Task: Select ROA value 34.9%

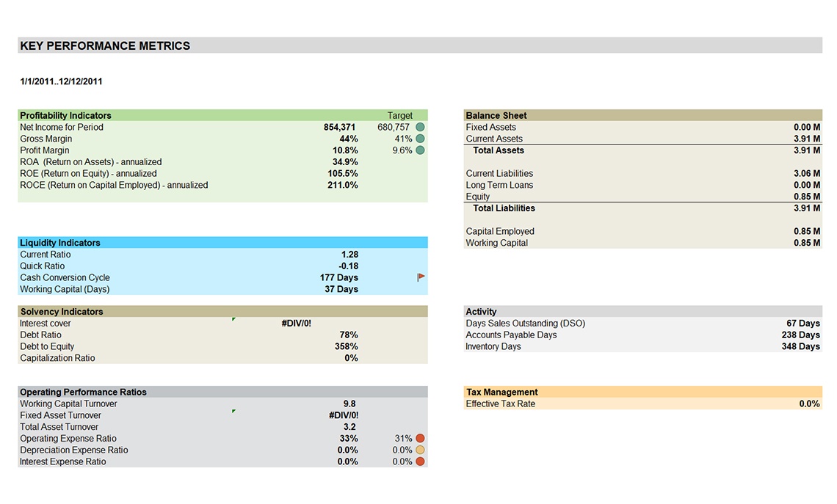Action: [345, 162]
